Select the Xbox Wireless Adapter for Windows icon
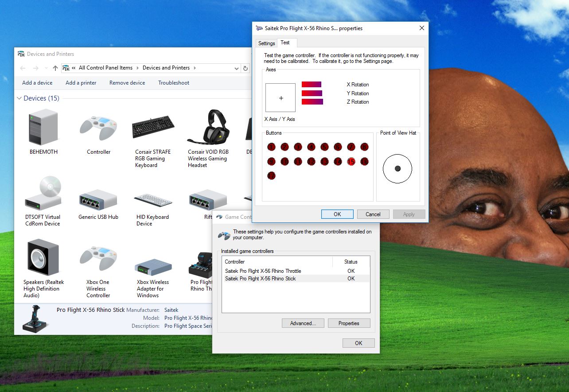Viewport: 569px width, 392px height. 153,267
